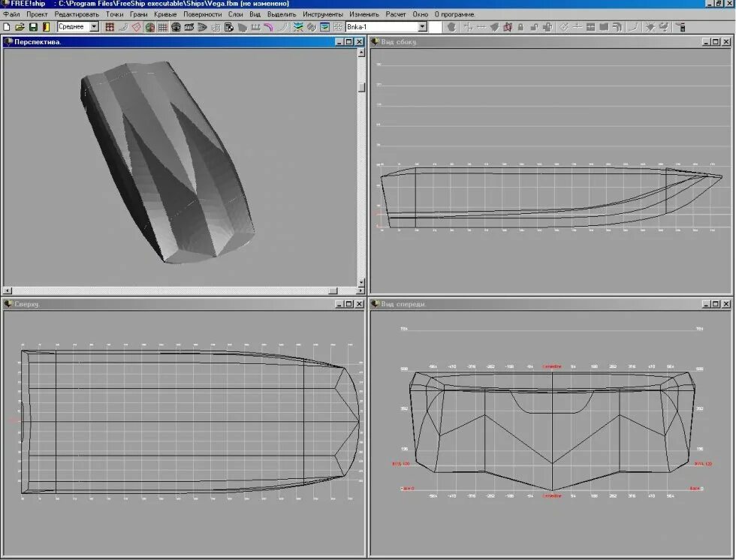Click the grey stacked sheets layer icon
736x560 pixels.
click(x=311, y=27)
